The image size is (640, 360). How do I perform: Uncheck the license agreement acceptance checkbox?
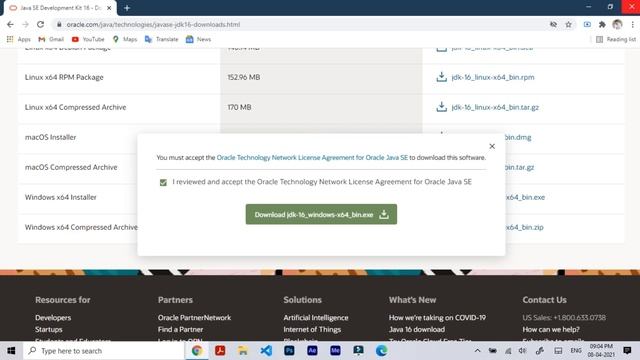(x=163, y=182)
